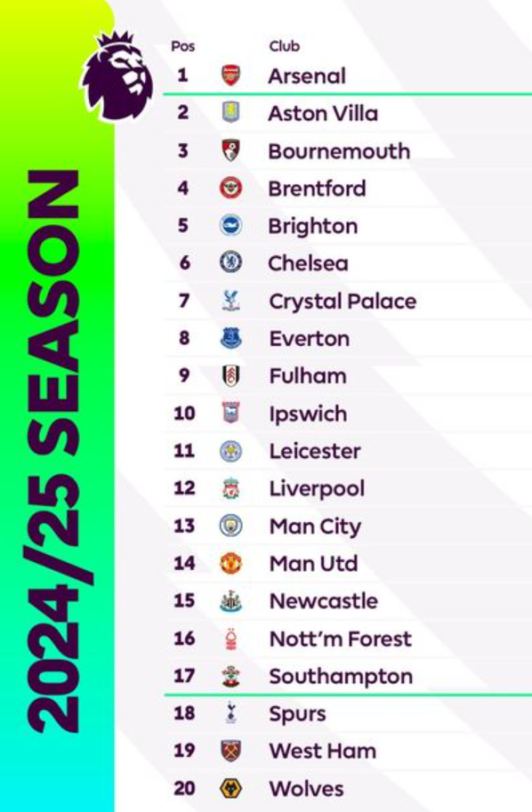The width and height of the screenshot is (532, 812).
Task: Click the Nott'm Forest club name
Action: [x=341, y=639]
